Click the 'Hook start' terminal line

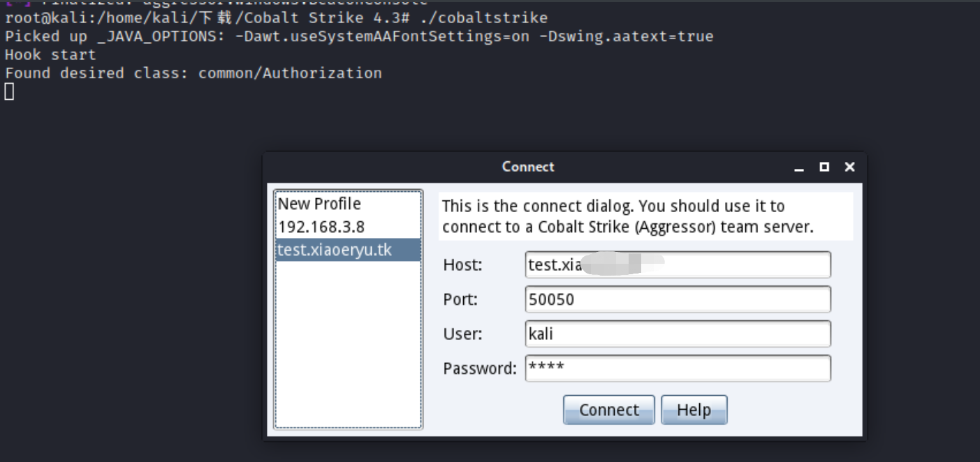50,54
